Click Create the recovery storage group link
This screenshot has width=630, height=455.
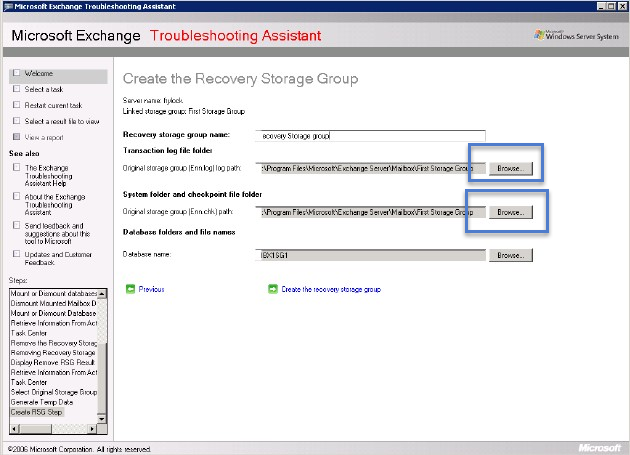331,289
